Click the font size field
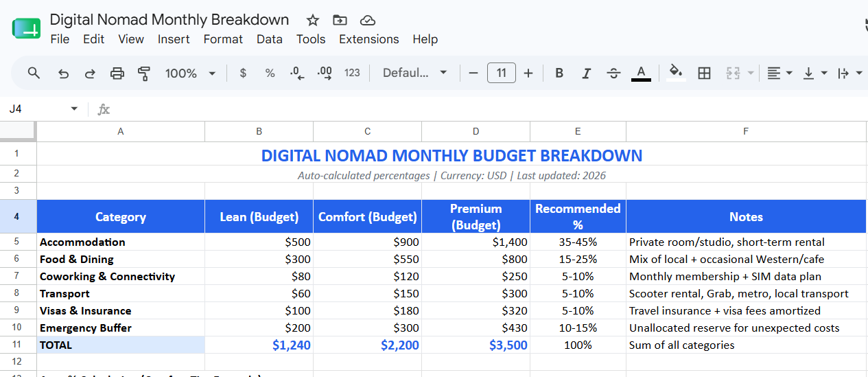Screen dimensions: 868x377 502,73
